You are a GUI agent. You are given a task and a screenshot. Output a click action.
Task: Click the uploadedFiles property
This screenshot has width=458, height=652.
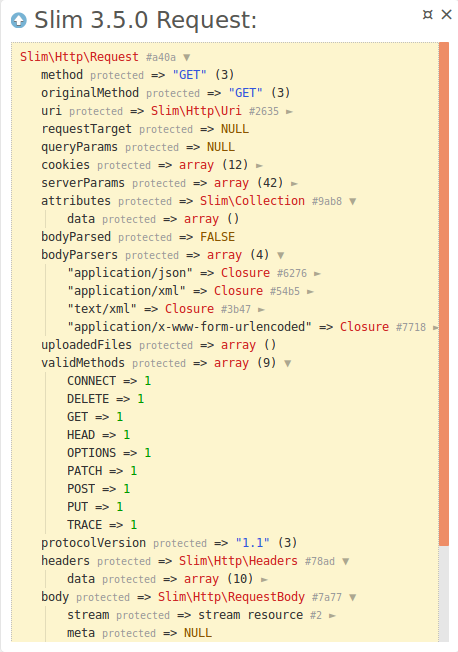pyautogui.click(x=86, y=345)
